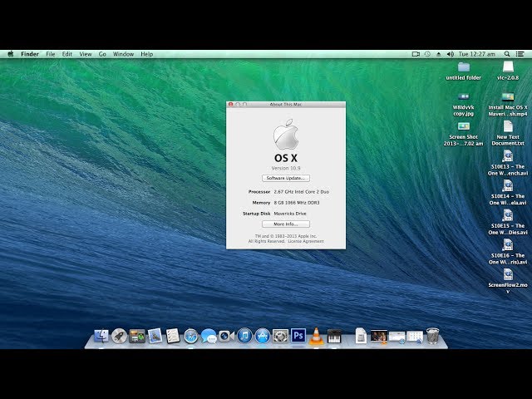Open the App Store Dock icon
The width and height of the screenshot is (532, 399).
point(263,336)
